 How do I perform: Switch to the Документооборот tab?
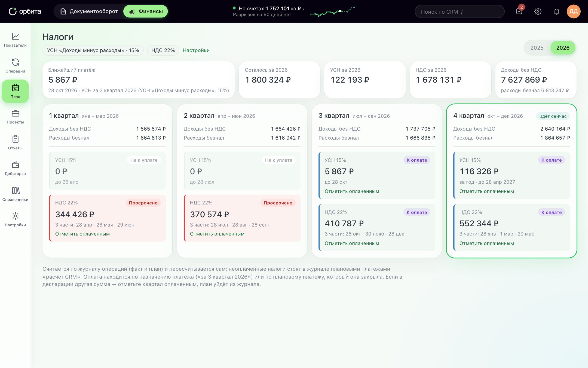(89, 11)
